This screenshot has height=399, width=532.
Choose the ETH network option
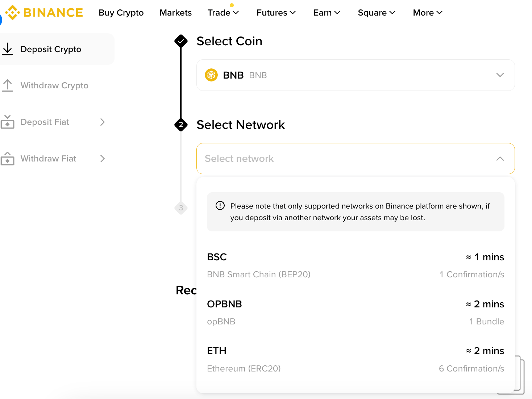[356, 360]
